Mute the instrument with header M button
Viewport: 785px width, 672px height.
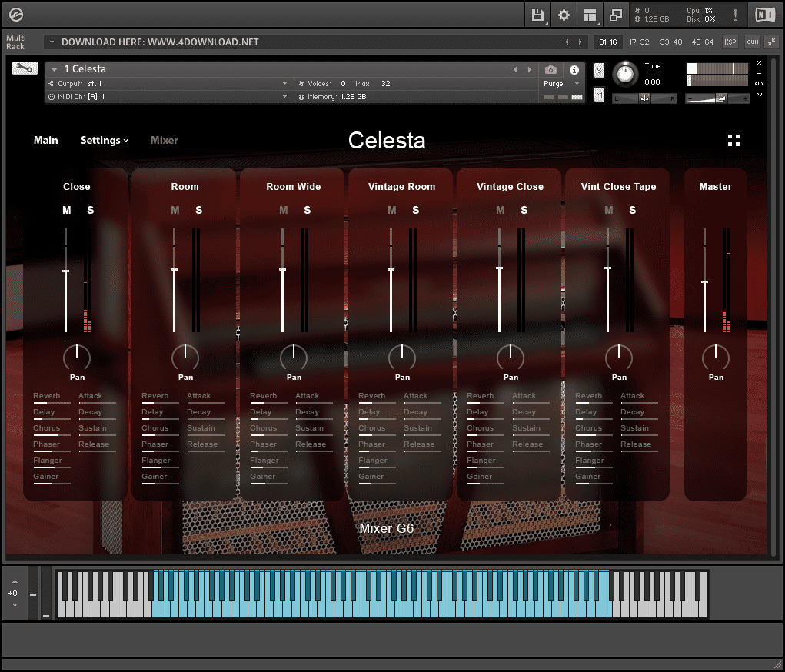599,94
